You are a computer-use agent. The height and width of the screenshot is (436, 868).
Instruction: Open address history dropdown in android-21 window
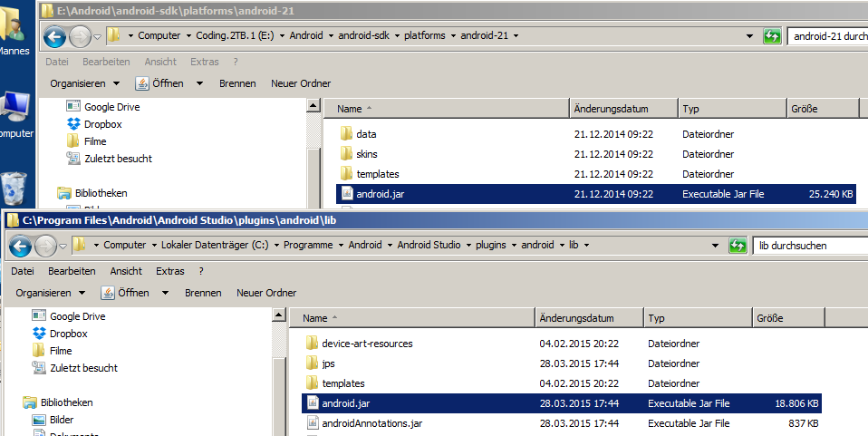(749, 36)
